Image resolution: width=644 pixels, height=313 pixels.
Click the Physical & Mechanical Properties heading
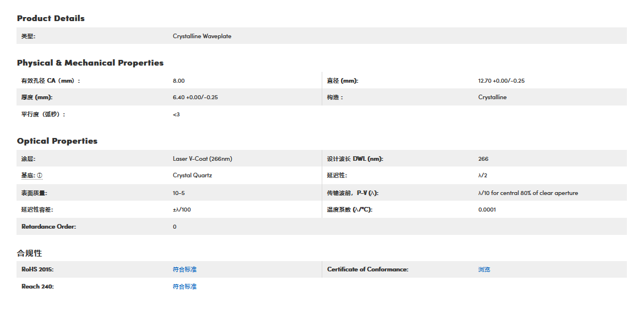click(x=90, y=63)
